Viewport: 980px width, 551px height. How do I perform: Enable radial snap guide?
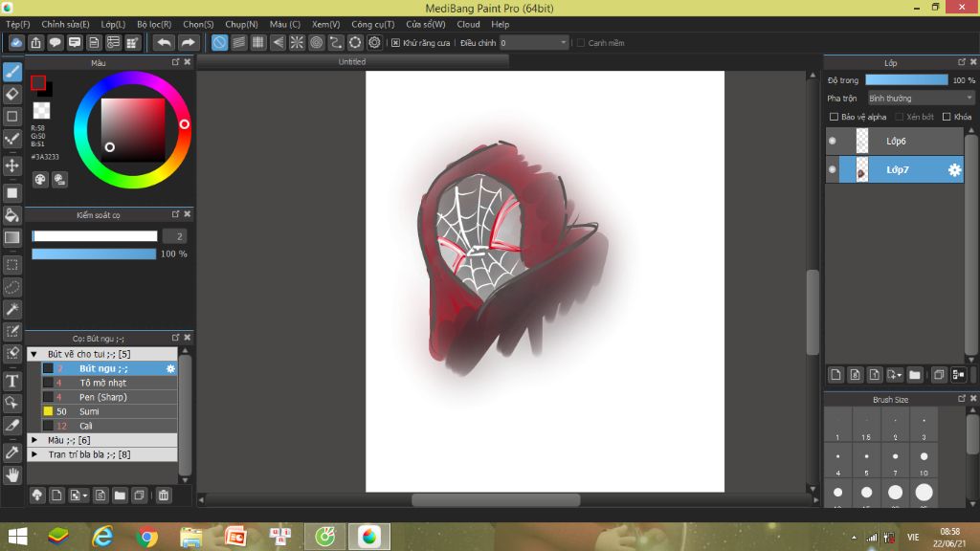[297, 42]
